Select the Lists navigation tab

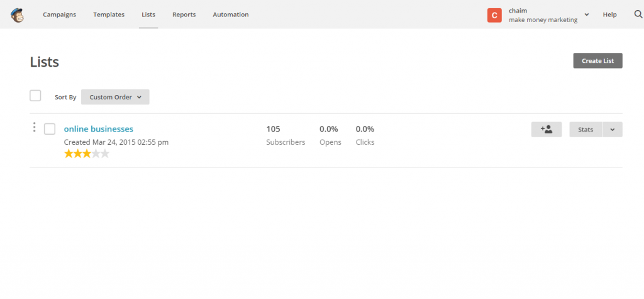148,14
